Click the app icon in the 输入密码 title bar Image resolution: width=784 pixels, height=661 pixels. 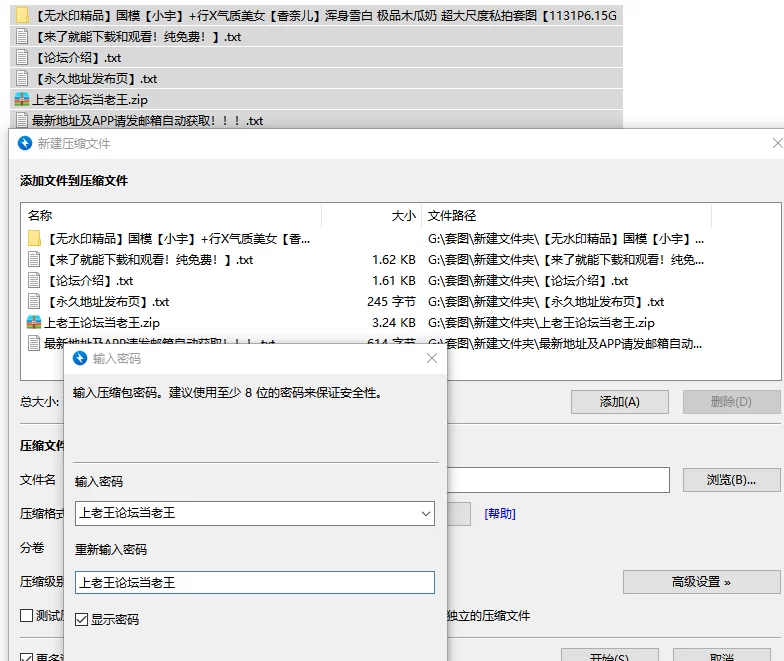[80, 358]
